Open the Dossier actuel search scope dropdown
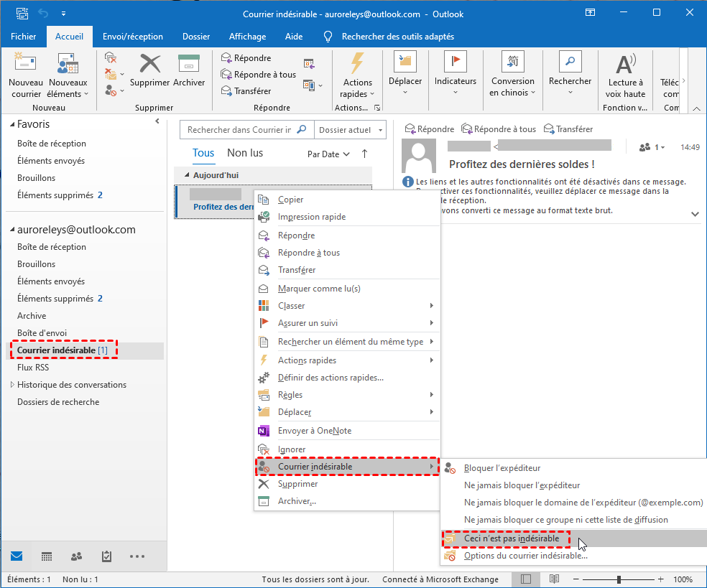Screen dimensions: 707x588 pos(351,130)
